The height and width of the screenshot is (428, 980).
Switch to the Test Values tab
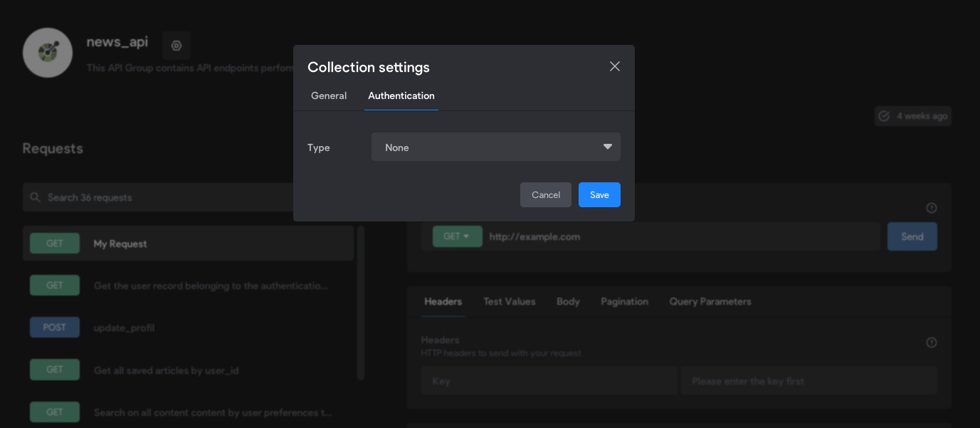point(510,302)
